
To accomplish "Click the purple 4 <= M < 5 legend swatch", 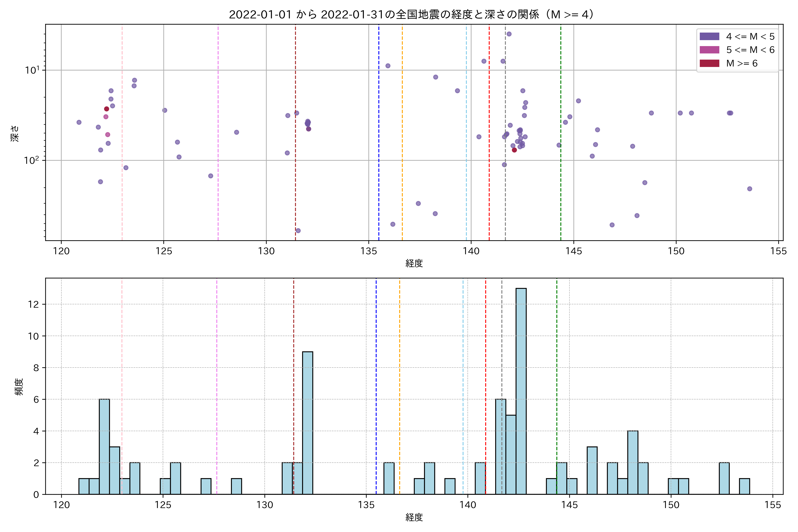I will coord(709,36).
